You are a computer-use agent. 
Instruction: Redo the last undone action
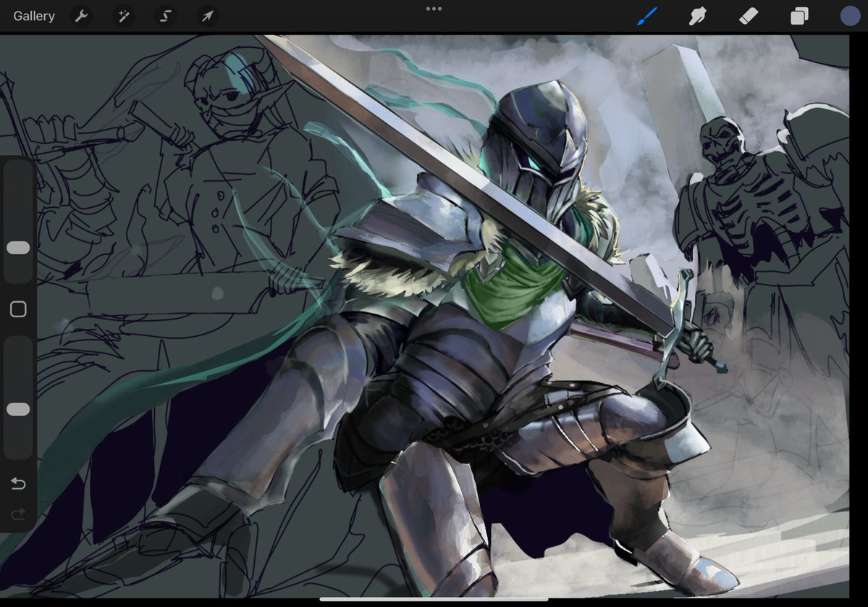tap(18, 514)
